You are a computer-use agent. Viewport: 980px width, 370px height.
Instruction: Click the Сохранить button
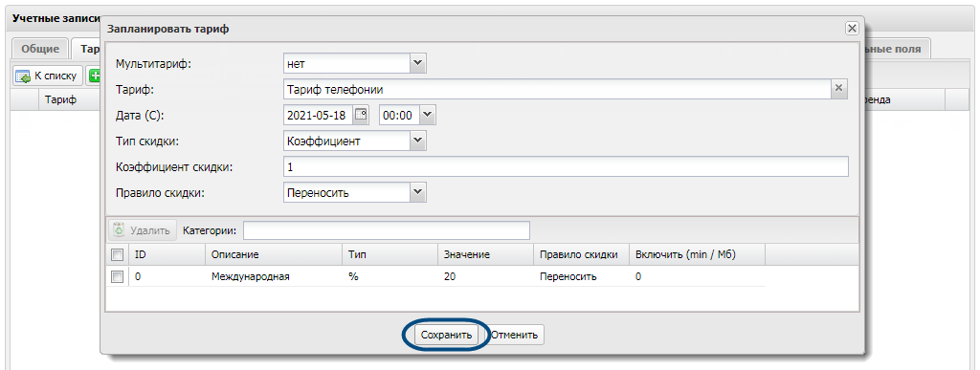[446, 335]
